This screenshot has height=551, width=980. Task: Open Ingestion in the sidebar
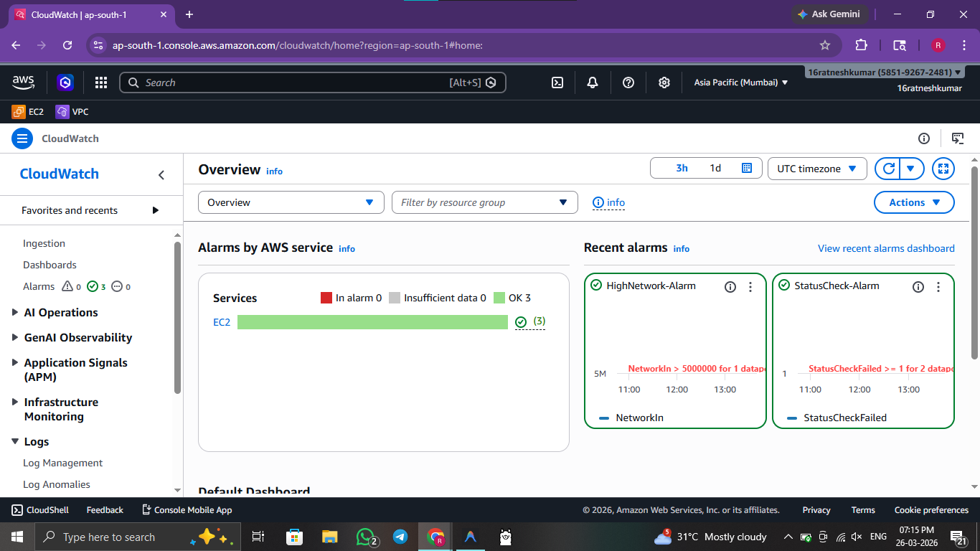pos(44,244)
